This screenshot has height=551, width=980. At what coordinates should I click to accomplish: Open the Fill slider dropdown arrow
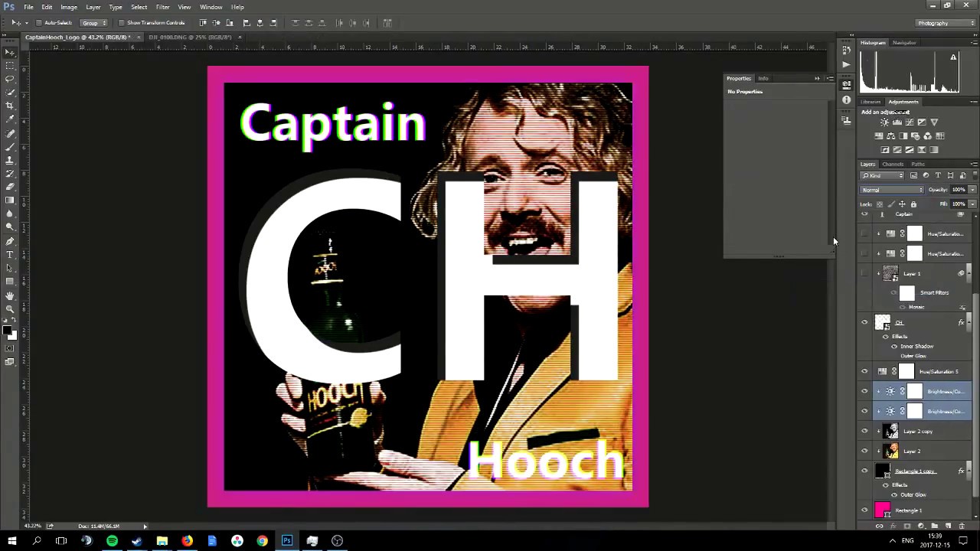pos(972,204)
